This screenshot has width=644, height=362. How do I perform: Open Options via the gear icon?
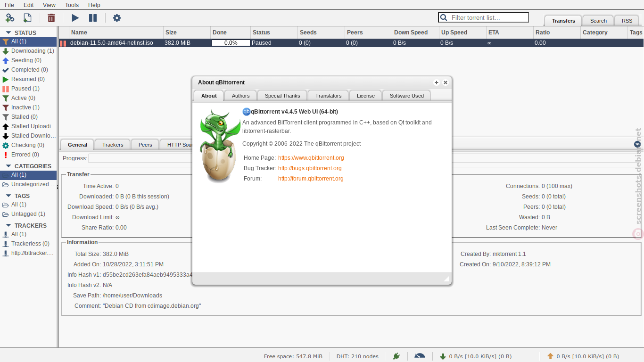coord(117,18)
